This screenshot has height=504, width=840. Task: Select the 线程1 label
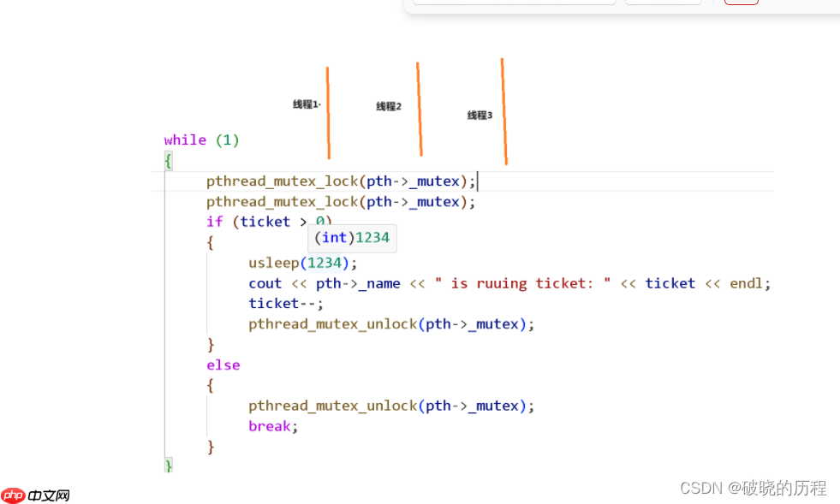pos(306,104)
